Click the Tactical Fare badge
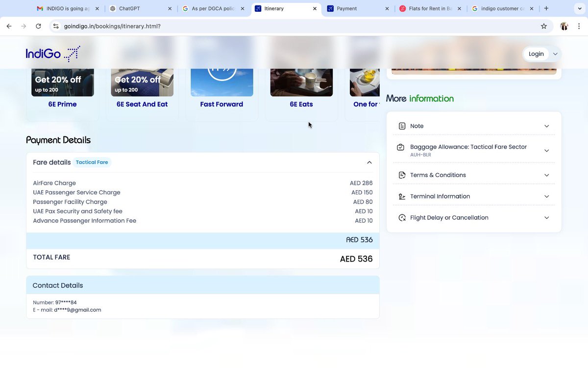 point(92,162)
